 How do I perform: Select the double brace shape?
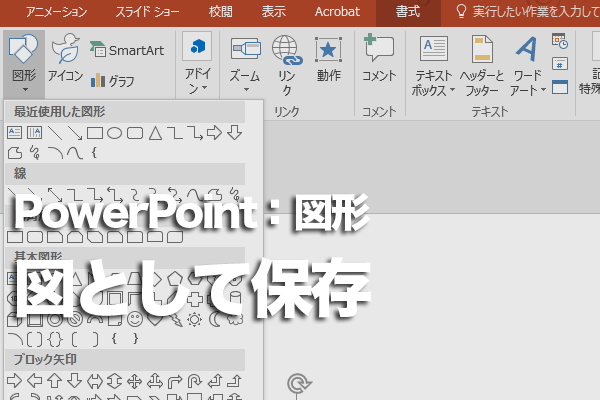pyautogui.click(x=55, y=339)
